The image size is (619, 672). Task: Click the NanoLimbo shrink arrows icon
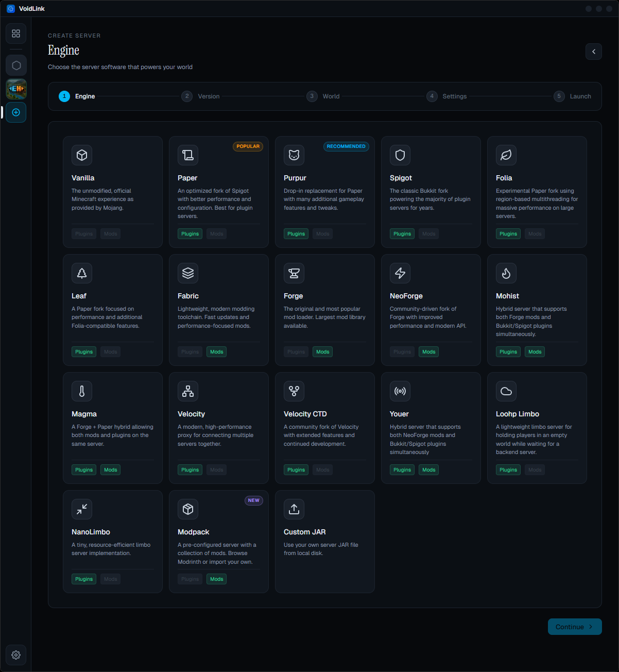82,509
